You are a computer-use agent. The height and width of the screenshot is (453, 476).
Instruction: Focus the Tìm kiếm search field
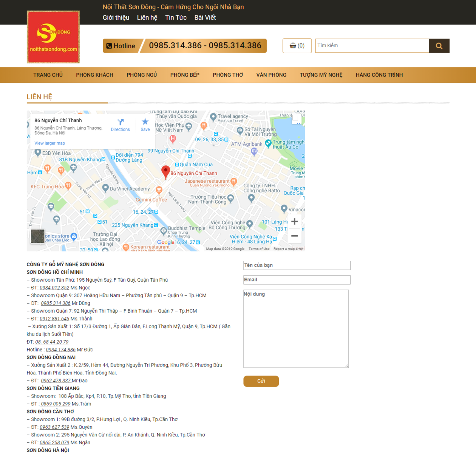tap(372, 46)
